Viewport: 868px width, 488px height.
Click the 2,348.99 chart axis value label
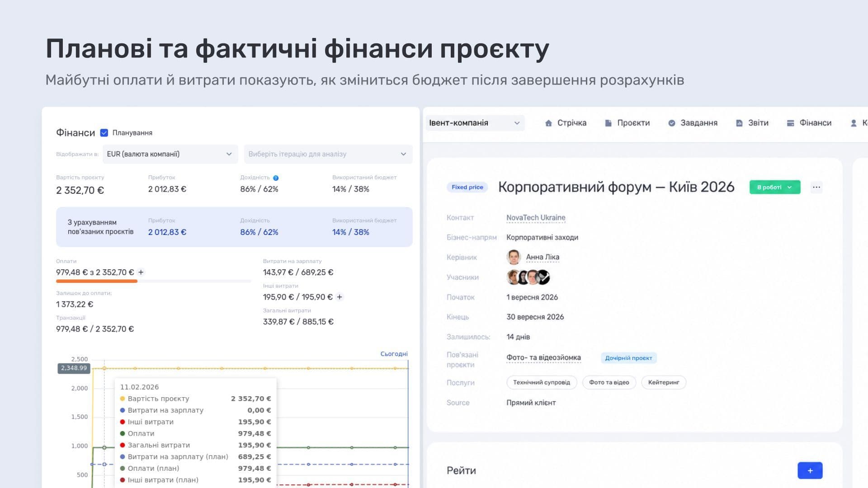[74, 368]
